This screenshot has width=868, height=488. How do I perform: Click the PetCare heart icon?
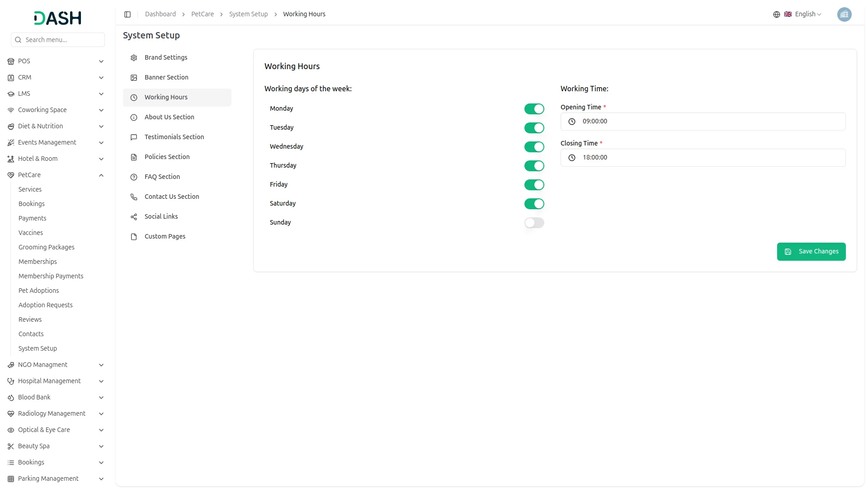tap(11, 175)
